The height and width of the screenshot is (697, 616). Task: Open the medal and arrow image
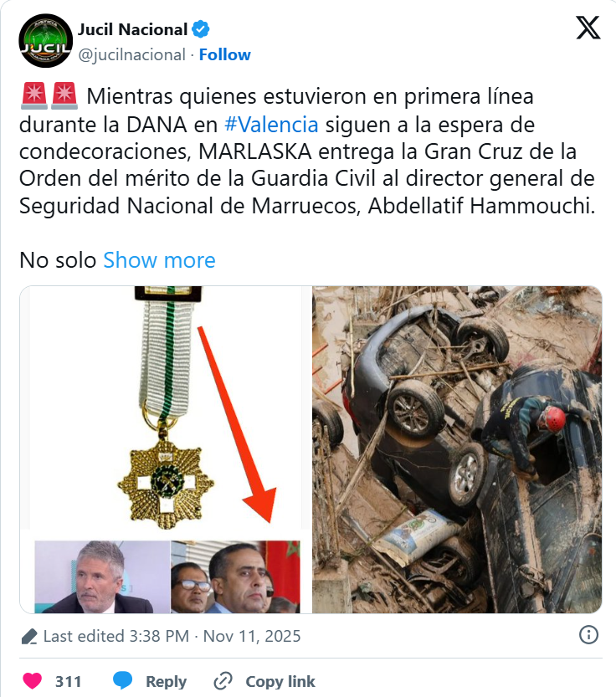[166, 449]
